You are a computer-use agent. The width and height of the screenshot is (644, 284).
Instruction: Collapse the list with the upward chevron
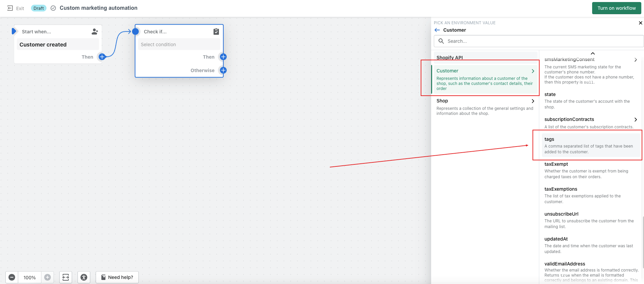point(593,53)
